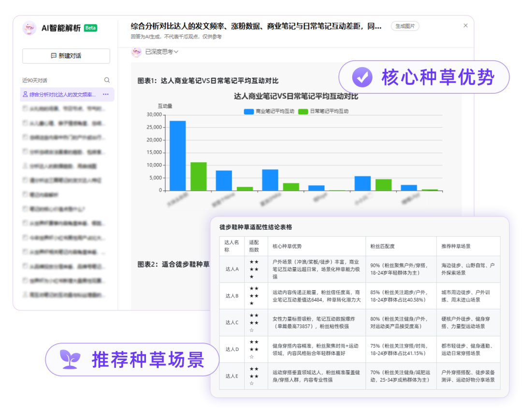Open the three-dot menu on selected conversation
This screenshot has width=522, height=420.
coord(106,95)
